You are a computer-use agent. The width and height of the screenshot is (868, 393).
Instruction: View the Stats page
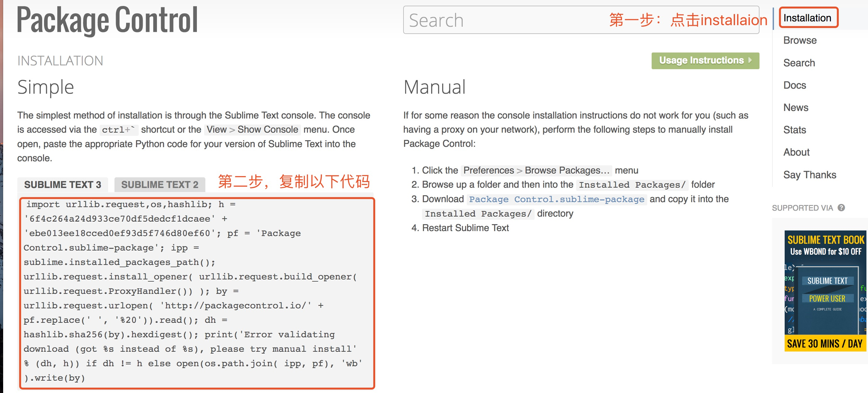point(794,130)
